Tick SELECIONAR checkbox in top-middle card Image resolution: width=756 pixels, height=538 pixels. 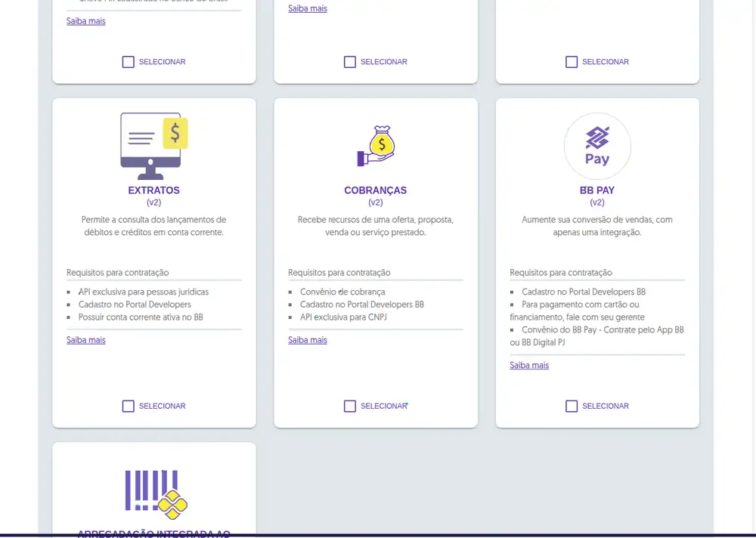[x=350, y=62]
